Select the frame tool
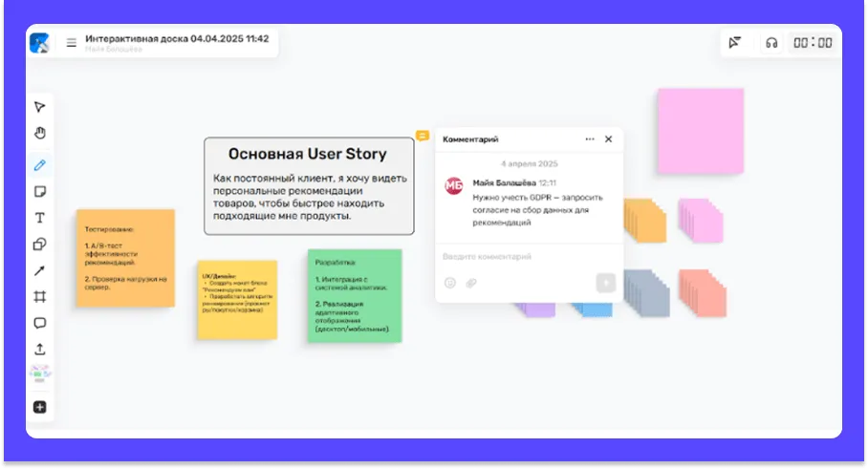Screen dimensions: 868x469 click(40, 297)
